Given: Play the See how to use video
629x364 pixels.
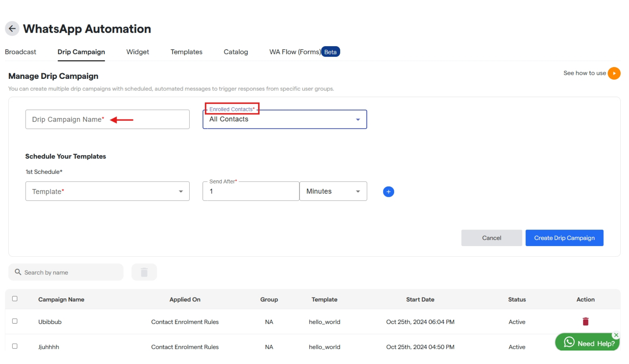Looking at the screenshot, I should 614,73.
